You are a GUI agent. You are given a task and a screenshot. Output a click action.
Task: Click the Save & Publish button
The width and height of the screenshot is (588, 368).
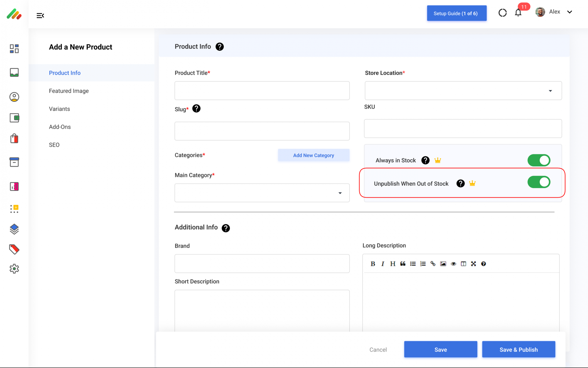tap(518, 349)
